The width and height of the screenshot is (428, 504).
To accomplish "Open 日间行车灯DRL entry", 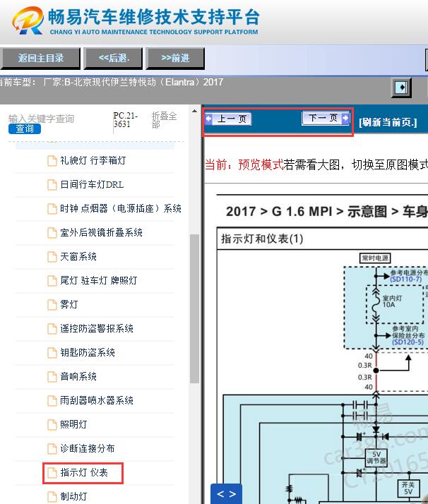I will (92, 184).
